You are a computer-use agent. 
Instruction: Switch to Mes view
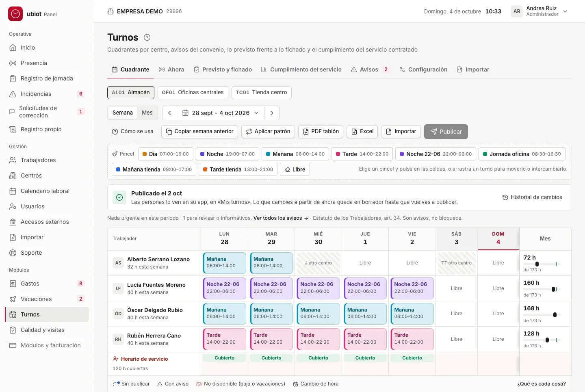click(147, 113)
